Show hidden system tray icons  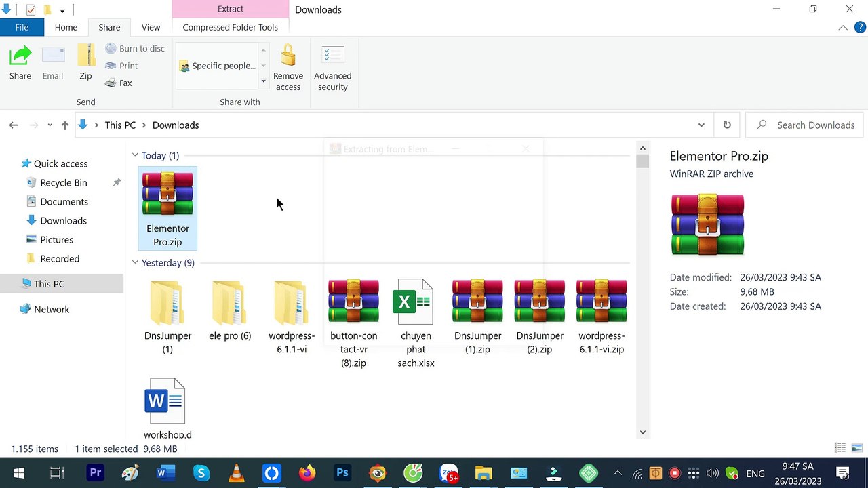617,473
